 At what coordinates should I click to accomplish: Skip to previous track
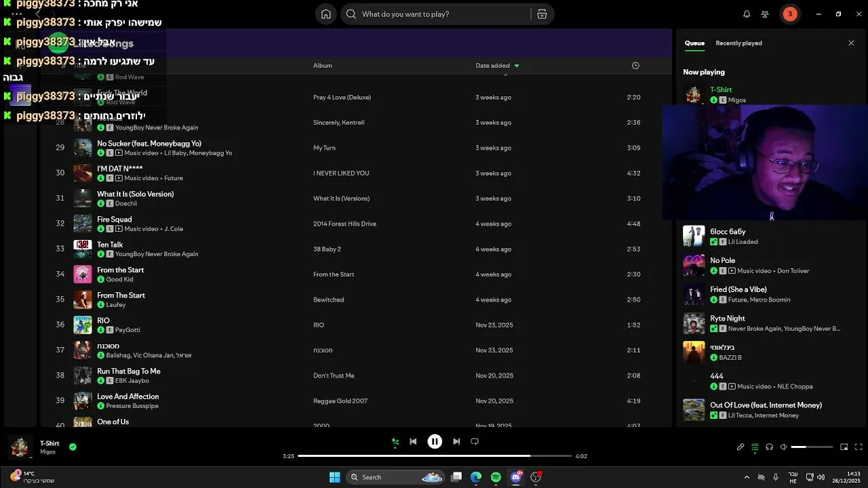pos(413,441)
